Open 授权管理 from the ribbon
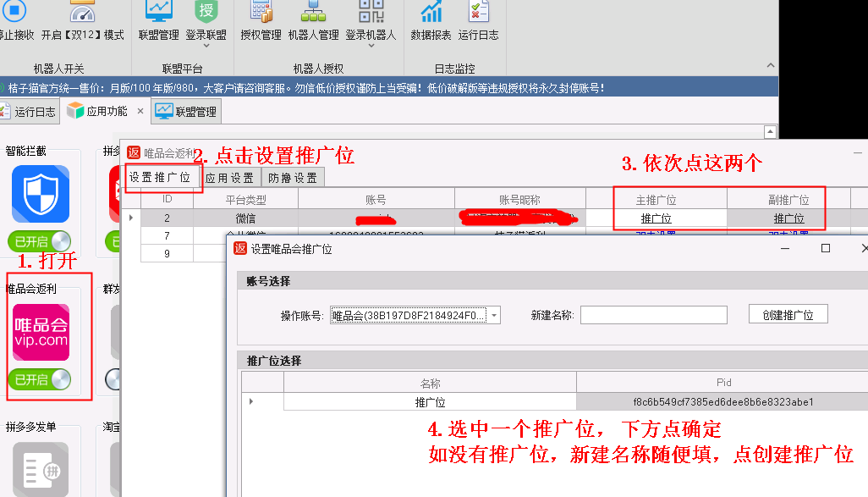This screenshot has height=497, width=868. (261, 20)
